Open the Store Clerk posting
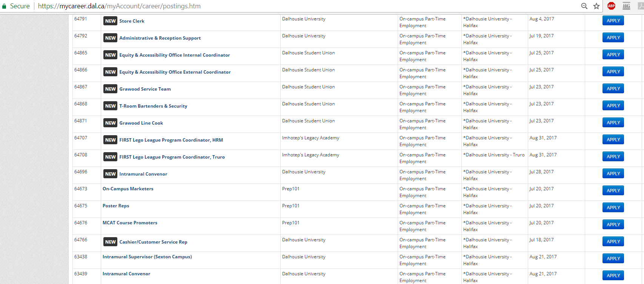The height and width of the screenshot is (284, 644). click(132, 21)
